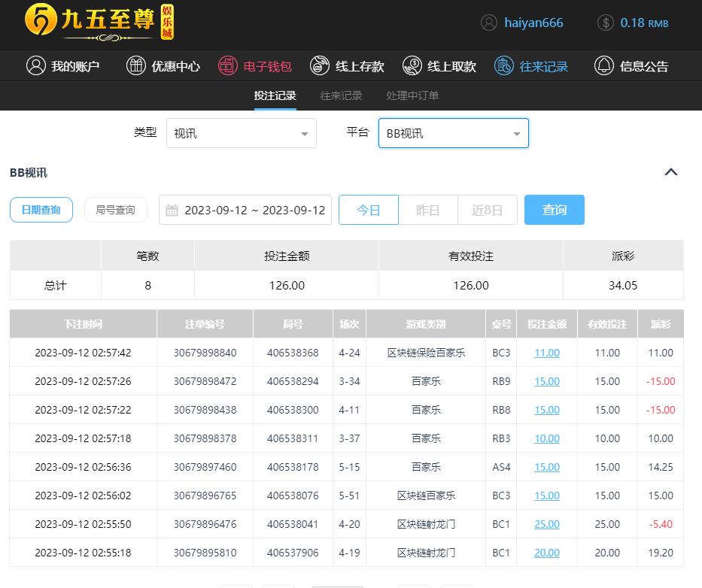This screenshot has height=588, width=702.
Task: Switch to 局号查询 query mode
Action: pos(115,210)
